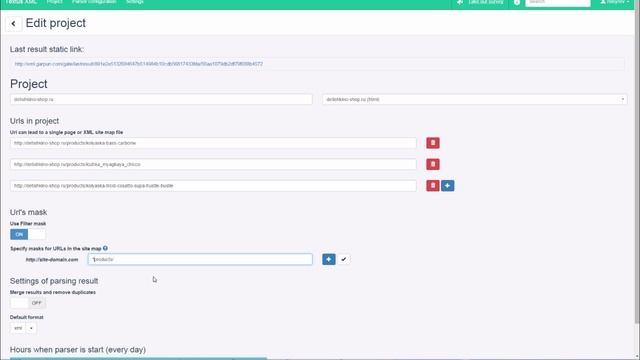Edit the second project URL field
The image size is (640, 360).
(x=213, y=164)
